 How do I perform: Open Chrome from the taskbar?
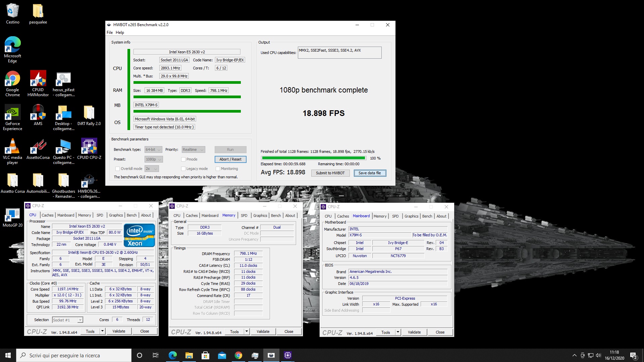pyautogui.click(x=238, y=355)
